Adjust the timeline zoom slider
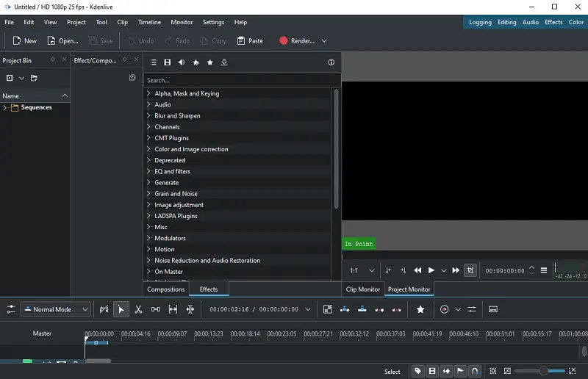 pyautogui.click(x=539, y=371)
